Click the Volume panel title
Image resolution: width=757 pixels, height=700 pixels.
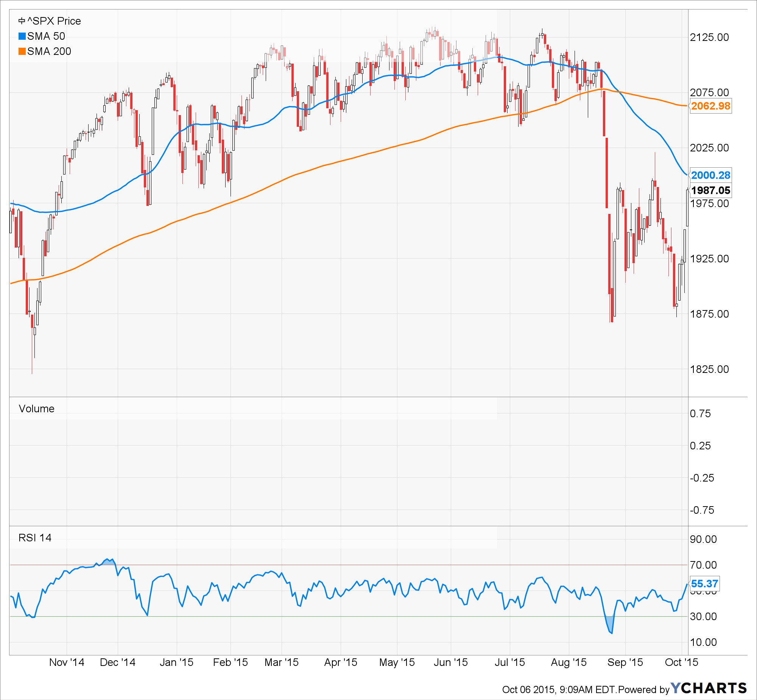37,409
